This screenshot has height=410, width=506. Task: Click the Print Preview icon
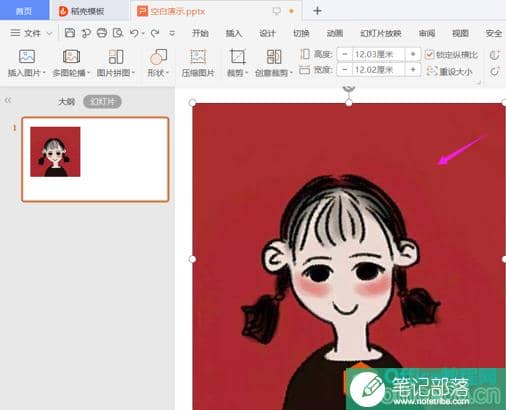pos(118,33)
